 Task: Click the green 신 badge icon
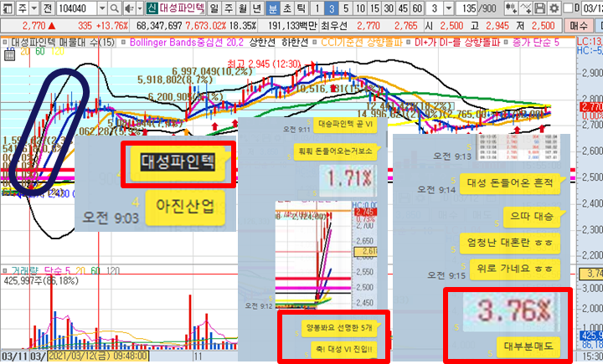[152, 8]
